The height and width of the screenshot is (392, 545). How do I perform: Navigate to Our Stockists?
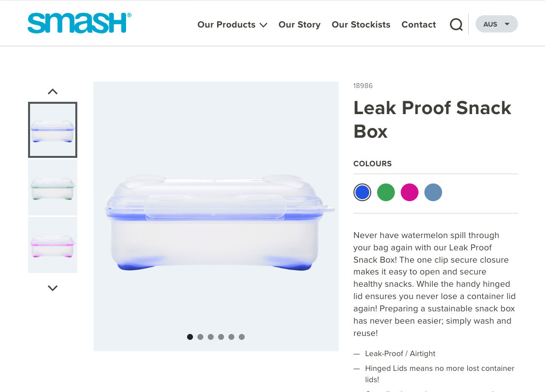point(361,25)
